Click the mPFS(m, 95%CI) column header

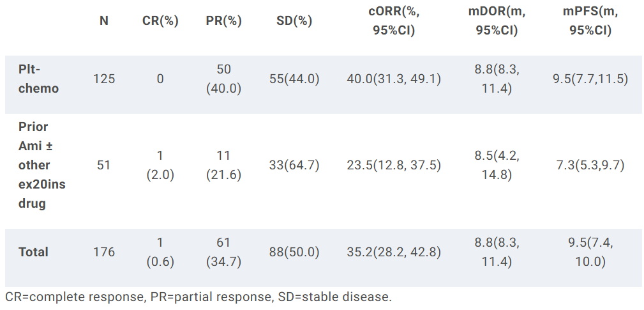(590, 20)
